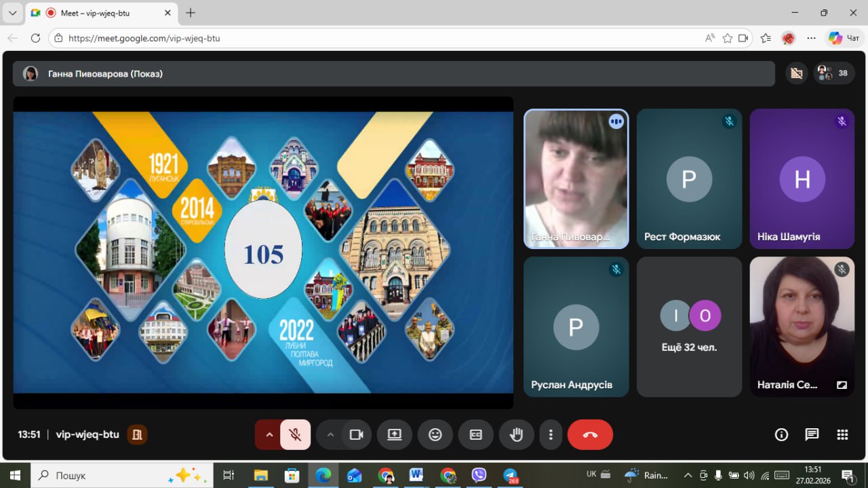Expand audio settings chevron next to microphone
The width and height of the screenshot is (868, 488).
click(x=269, y=435)
